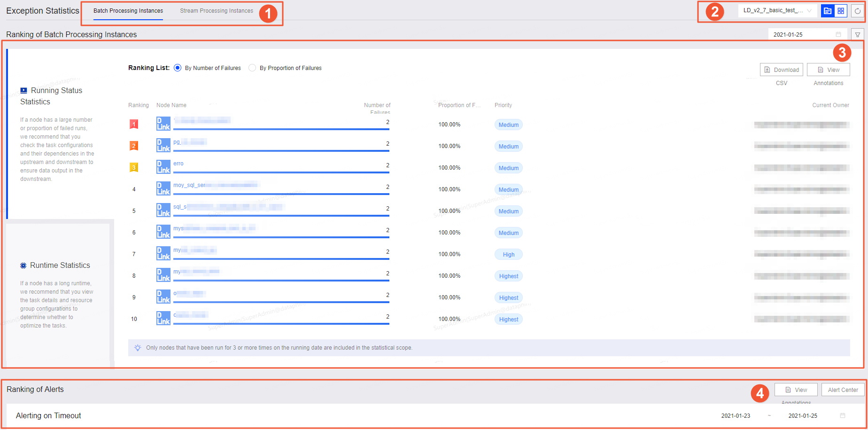The width and height of the screenshot is (868, 430).
Task: Set the alert end date 2021-01-25
Action: click(803, 416)
